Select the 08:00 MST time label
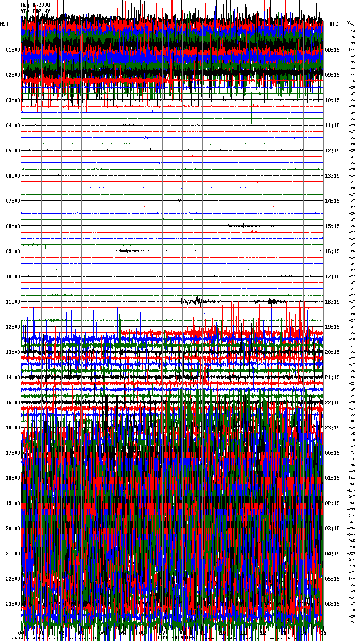357x644 pixels. [13, 226]
